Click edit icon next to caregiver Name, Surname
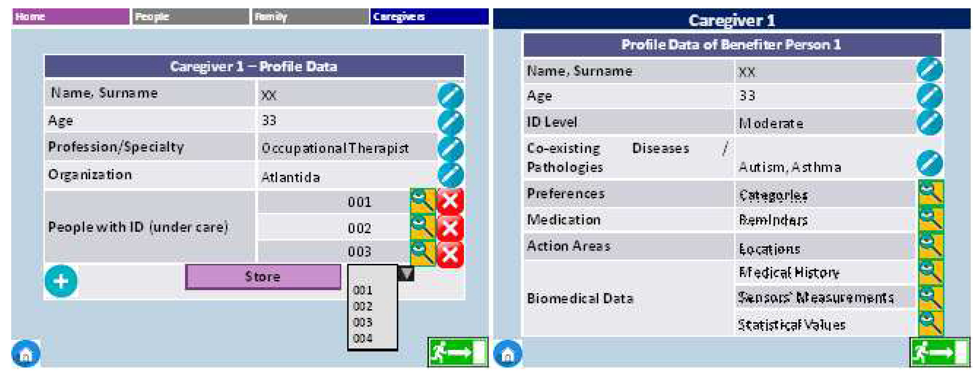The width and height of the screenshot is (980, 378). point(450,95)
